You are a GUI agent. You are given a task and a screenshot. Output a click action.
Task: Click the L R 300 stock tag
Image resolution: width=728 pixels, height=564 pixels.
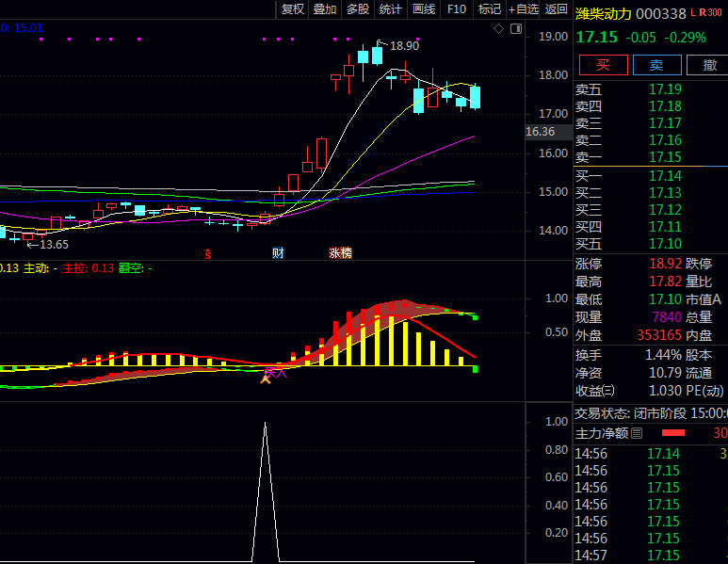(x=704, y=13)
